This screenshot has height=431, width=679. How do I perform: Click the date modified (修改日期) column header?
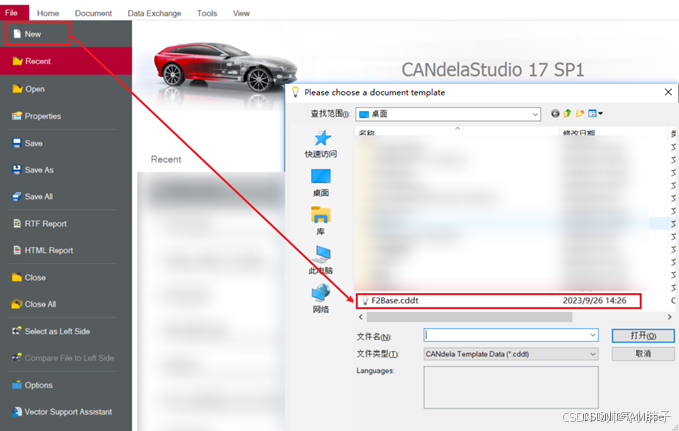(579, 132)
